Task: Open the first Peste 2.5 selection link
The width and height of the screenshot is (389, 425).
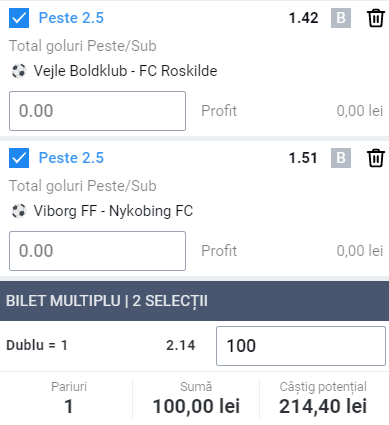Action: tap(71, 18)
